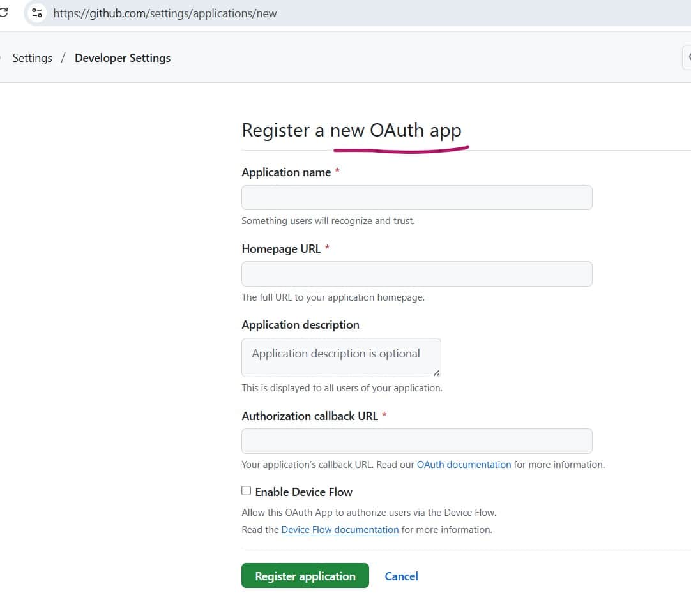Click inside the Homepage URL field
This screenshot has height=616, width=691.
coord(416,273)
